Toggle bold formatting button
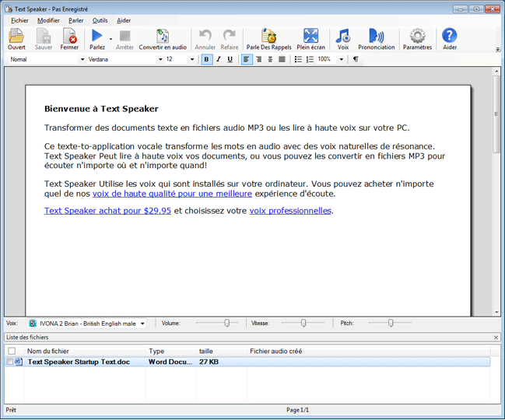The height and width of the screenshot is (420, 505). pyautogui.click(x=206, y=59)
